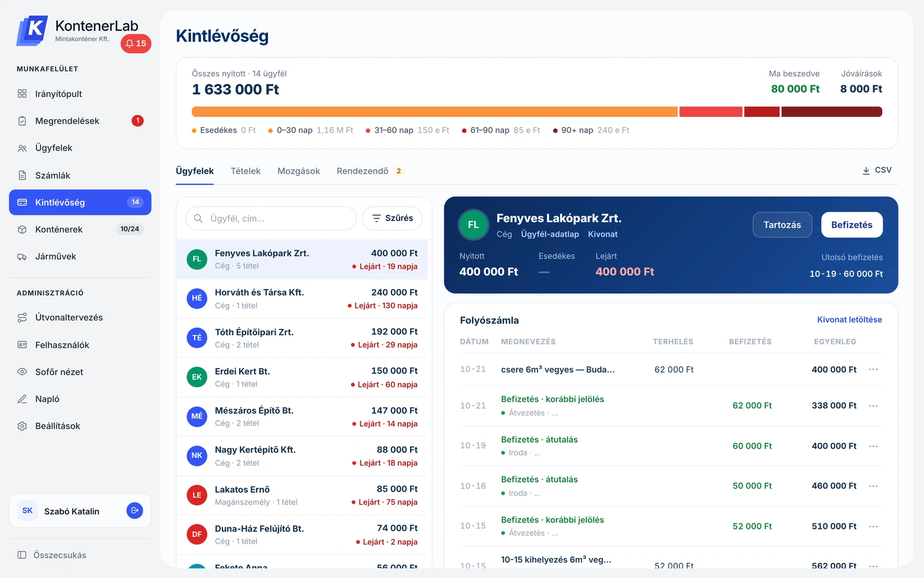The image size is (924, 578).
Task: Select the Ügyfelek tab
Action: pos(195,171)
